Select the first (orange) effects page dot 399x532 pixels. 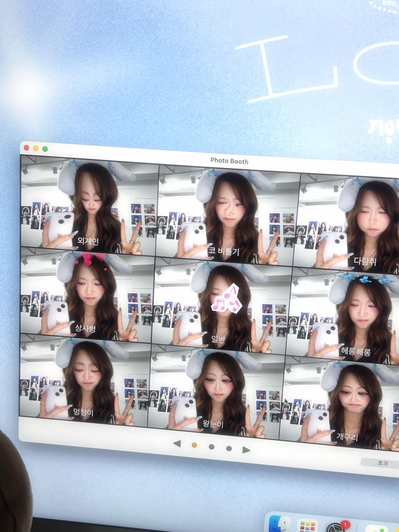[x=195, y=445]
